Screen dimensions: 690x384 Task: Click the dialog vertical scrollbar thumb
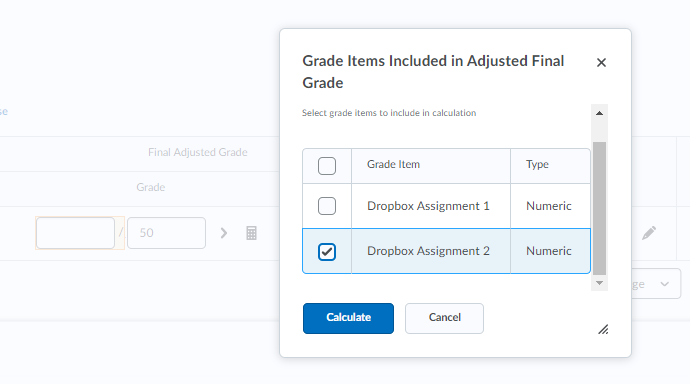pyautogui.click(x=599, y=208)
